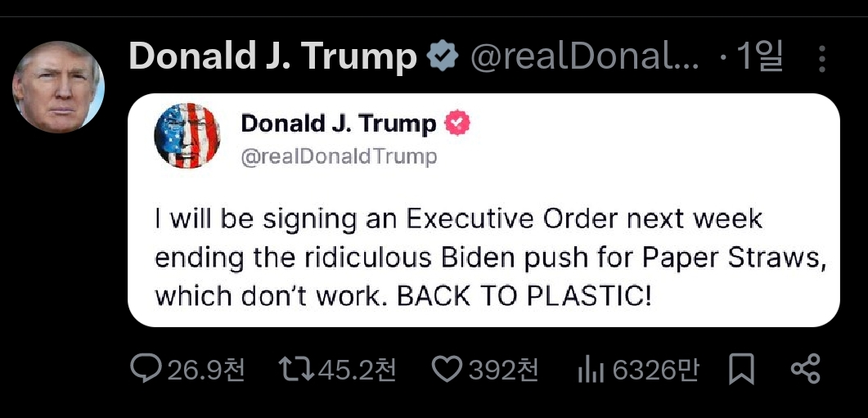Open the round profile photo avatar
Viewport: 868px width, 418px height.
(58, 87)
